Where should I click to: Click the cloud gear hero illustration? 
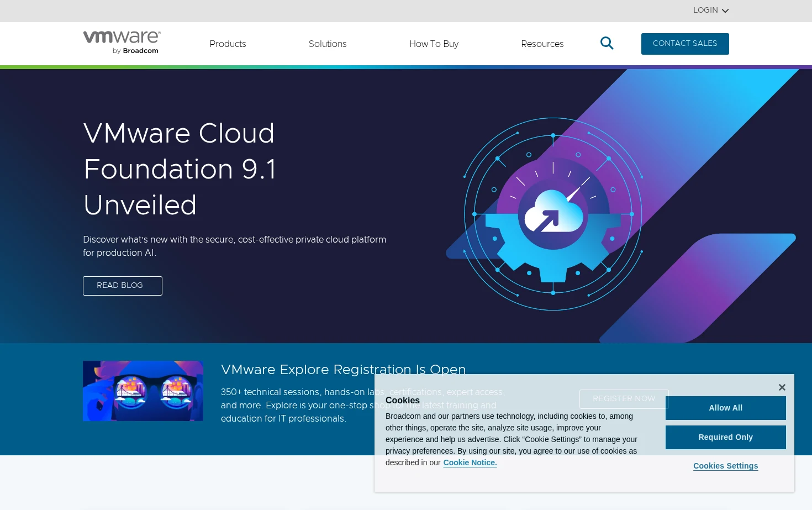tap(553, 214)
